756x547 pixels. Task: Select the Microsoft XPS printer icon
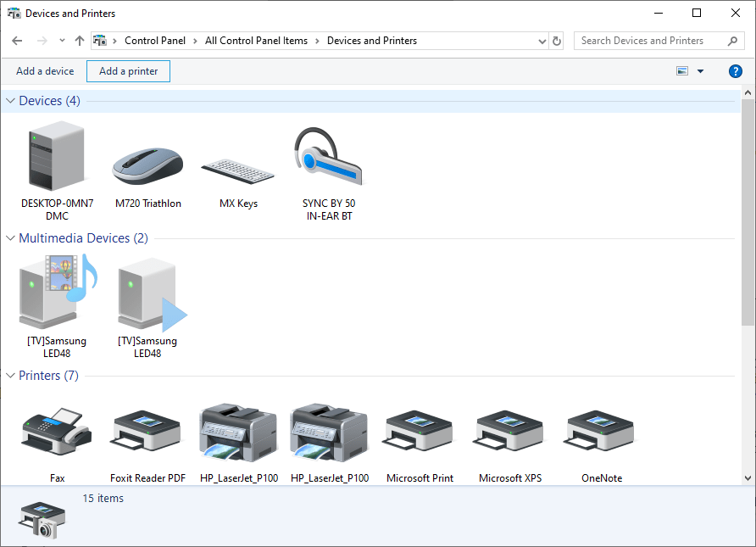pos(509,431)
